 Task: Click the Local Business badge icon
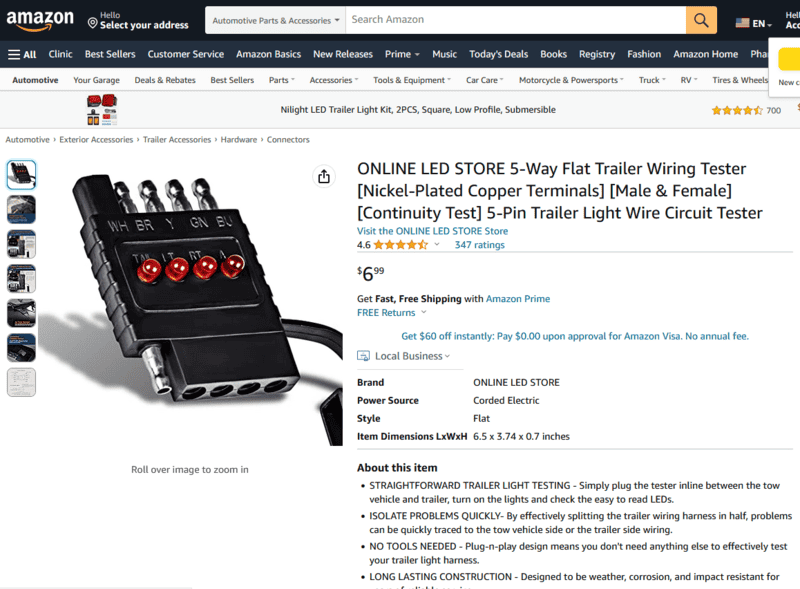363,356
